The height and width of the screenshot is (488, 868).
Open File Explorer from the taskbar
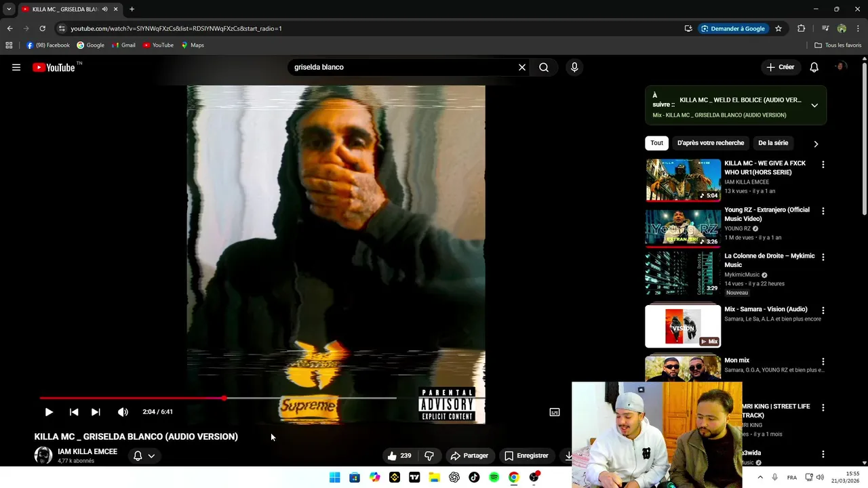click(434, 477)
